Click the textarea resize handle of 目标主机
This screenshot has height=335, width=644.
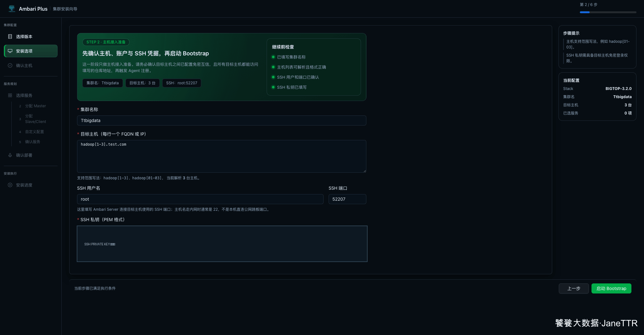click(x=365, y=171)
